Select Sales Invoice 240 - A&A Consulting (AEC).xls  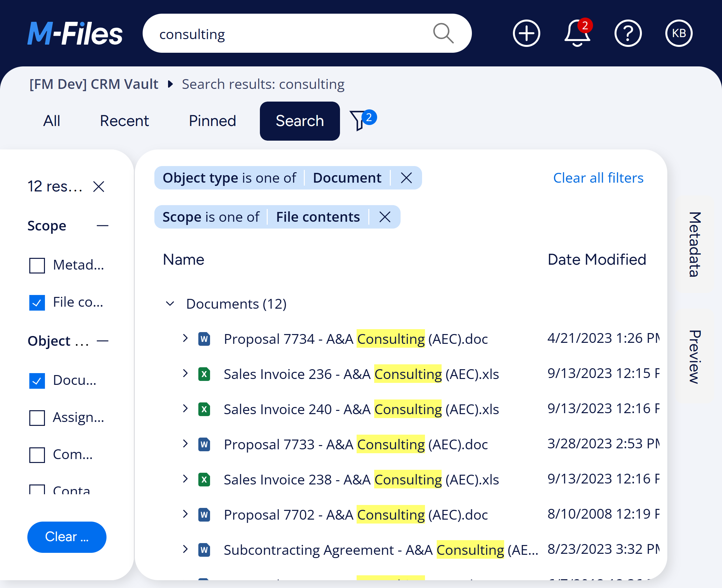click(361, 409)
